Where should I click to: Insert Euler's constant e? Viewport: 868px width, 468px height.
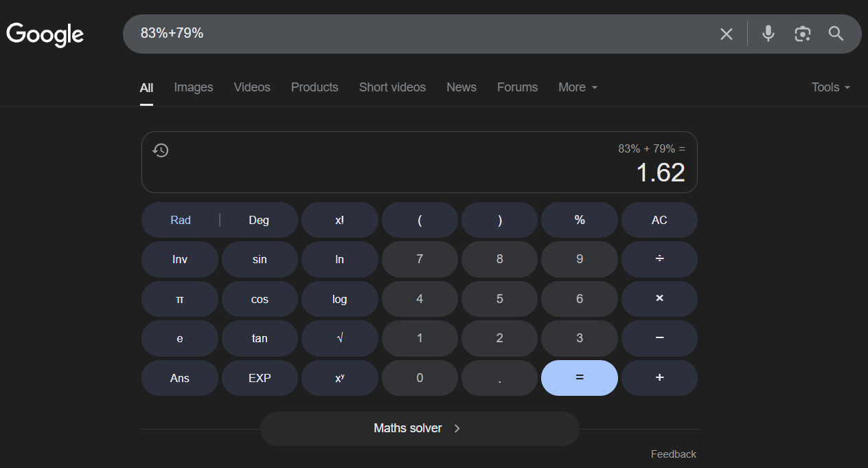point(180,339)
